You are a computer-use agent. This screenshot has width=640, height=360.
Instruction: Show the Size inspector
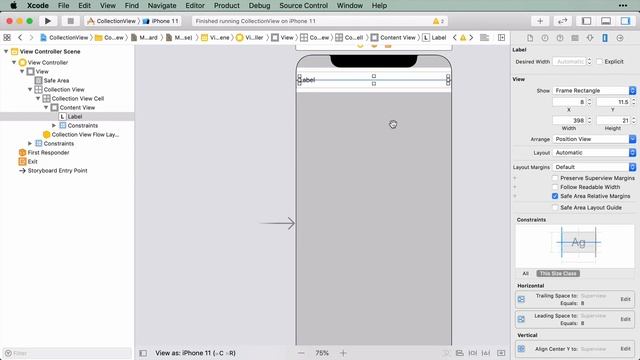[605, 38]
